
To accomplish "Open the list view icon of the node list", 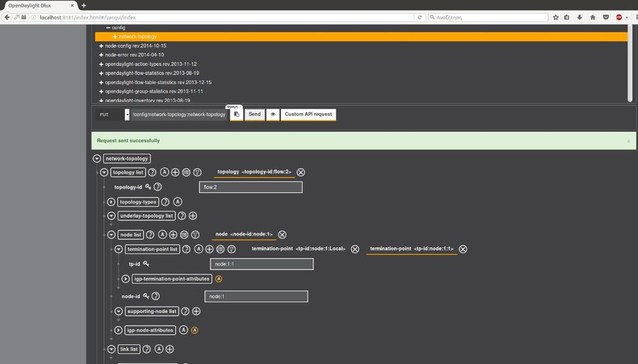I will coord(184,235).
